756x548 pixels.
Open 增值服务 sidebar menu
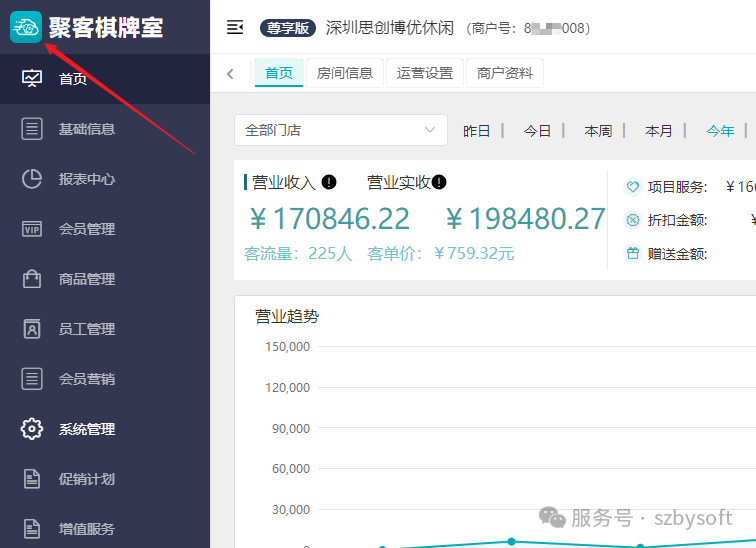105,529
